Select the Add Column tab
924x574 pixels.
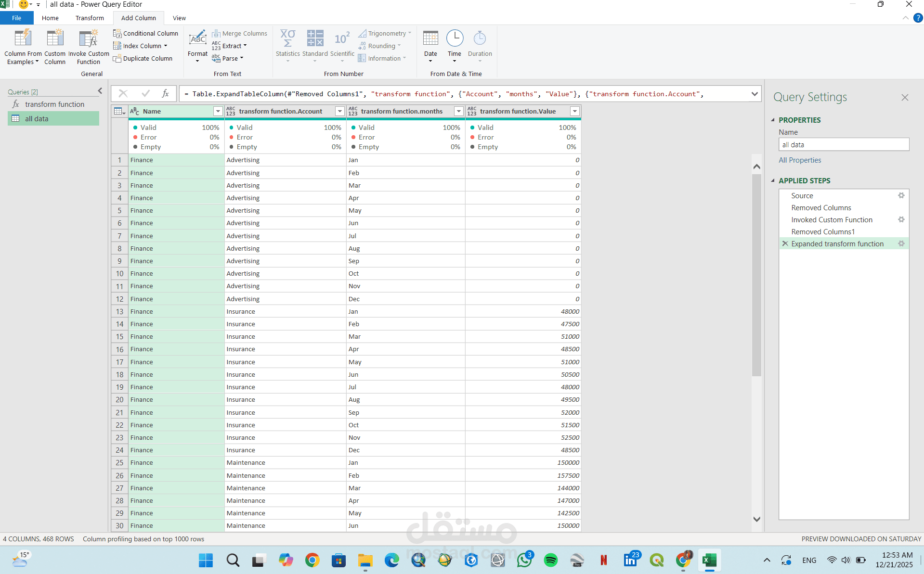pos(139,18)
